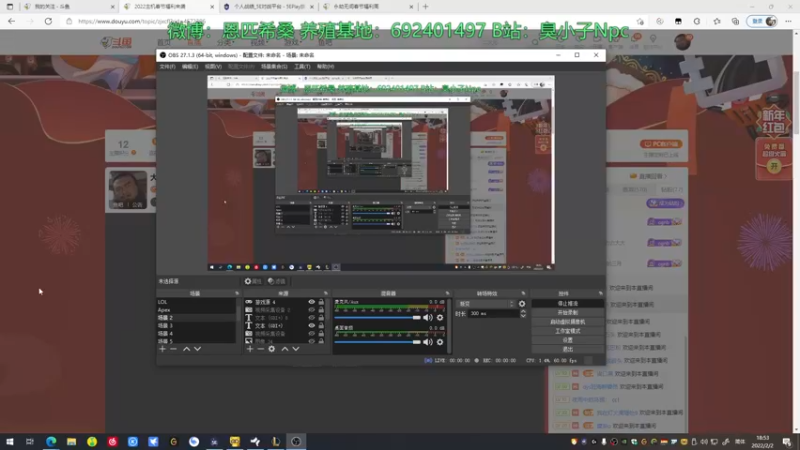Add a new source with the plus icon

250,349
